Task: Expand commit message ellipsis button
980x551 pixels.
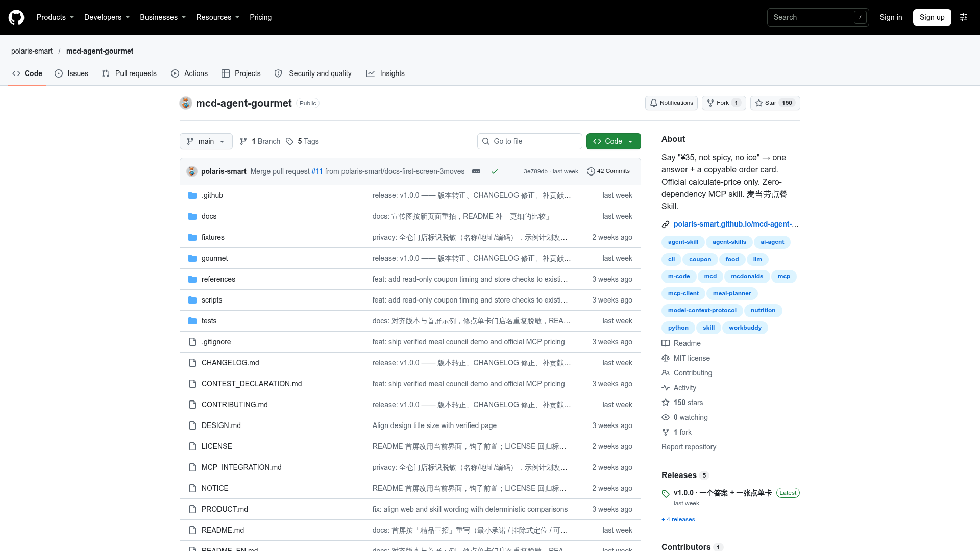Action: pos(476,171)
